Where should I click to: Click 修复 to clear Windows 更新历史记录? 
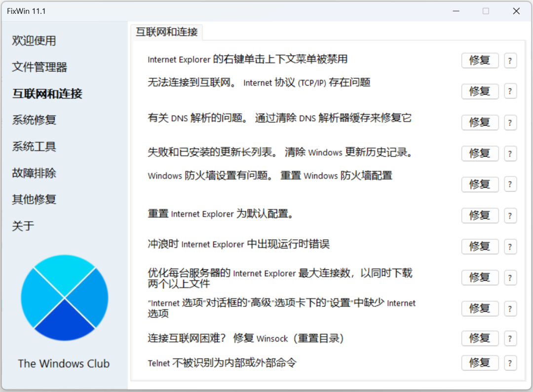[480, 153]
